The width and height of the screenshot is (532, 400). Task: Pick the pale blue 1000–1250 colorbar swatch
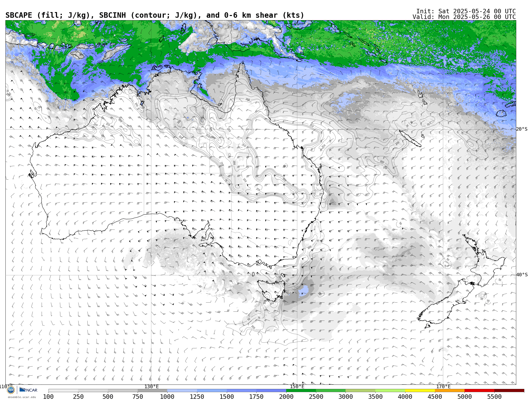pos(182,391)
